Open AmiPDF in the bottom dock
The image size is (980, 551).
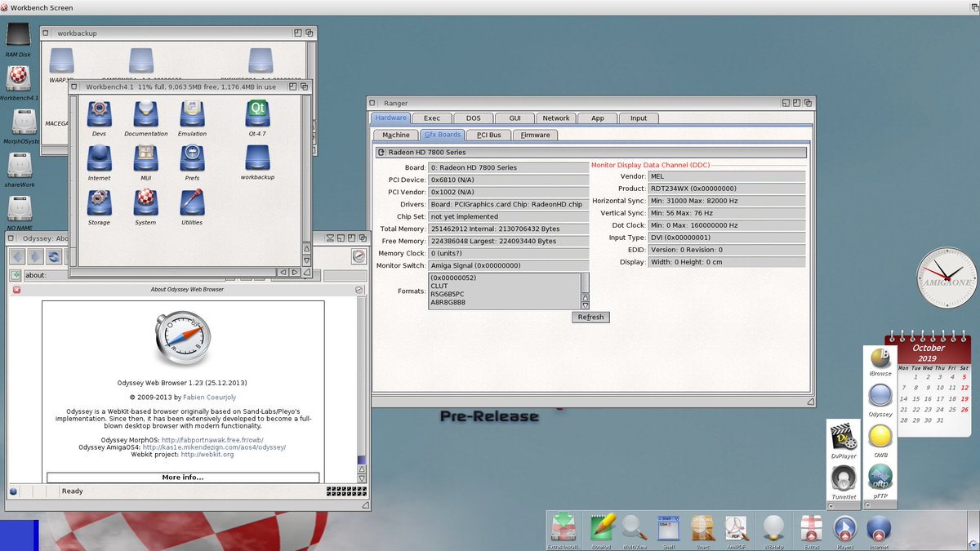pos(737,531)
